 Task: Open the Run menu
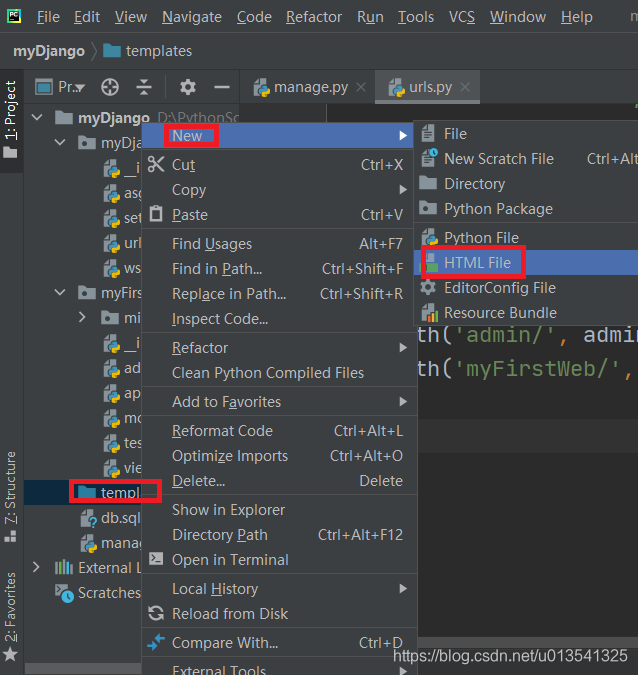tap(370, 17)
